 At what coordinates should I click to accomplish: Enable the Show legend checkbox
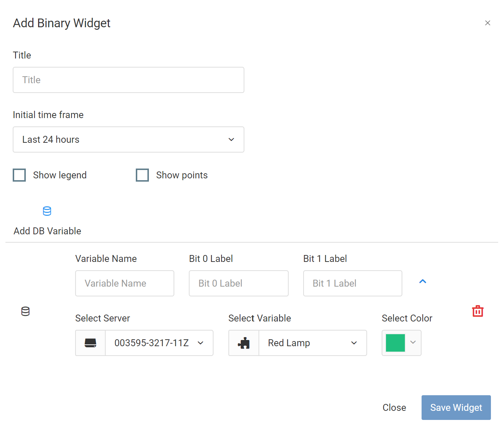(x=19, y=175)
